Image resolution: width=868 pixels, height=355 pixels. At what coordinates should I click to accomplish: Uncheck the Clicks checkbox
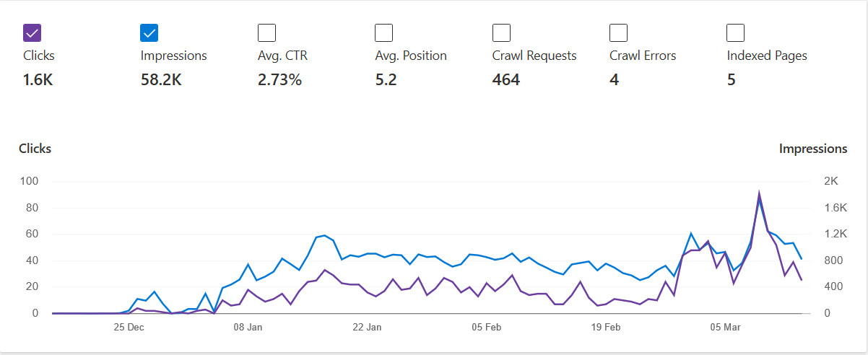point(32,33)
